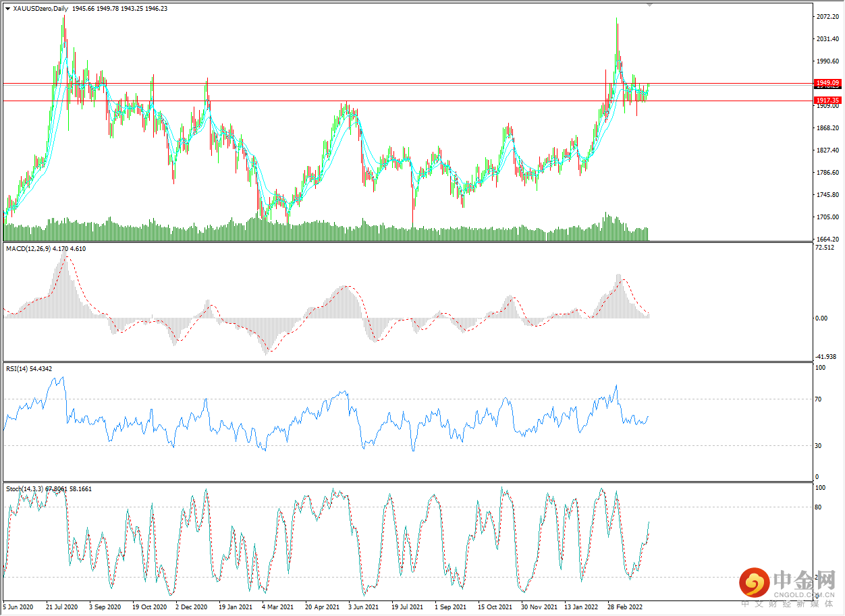Click the RSI(14) 54.4342 indicator label
The height and width of the screenshot is (616, 845).
point(29,369)
